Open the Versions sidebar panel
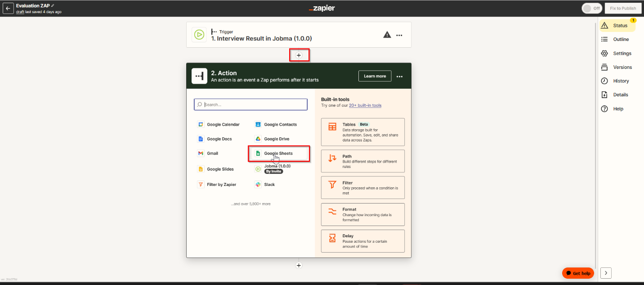The height and width of the screenshot is (285, 644). [617, 67]
